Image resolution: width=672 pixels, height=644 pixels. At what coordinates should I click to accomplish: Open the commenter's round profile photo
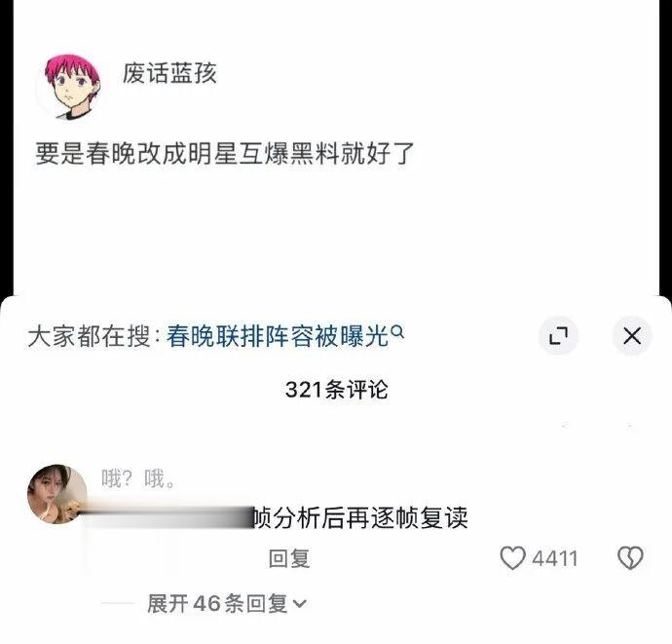pos(57,494)
